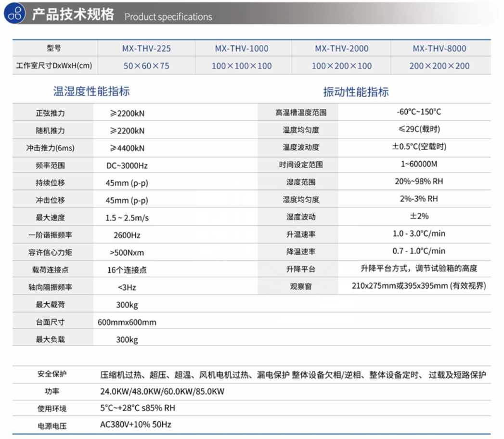Click the ≥4400kN shock force value

[127, 148]
